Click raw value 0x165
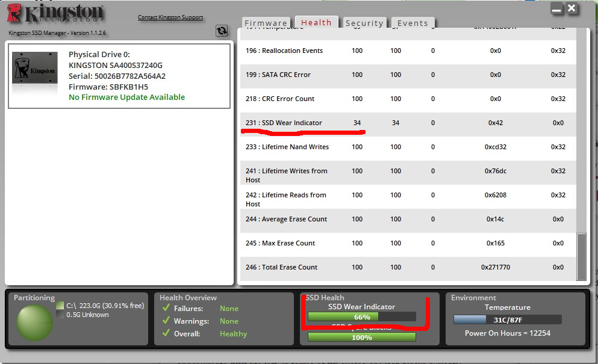The height and width of the screenshot is (364, 598). click(x=496, y=243)
